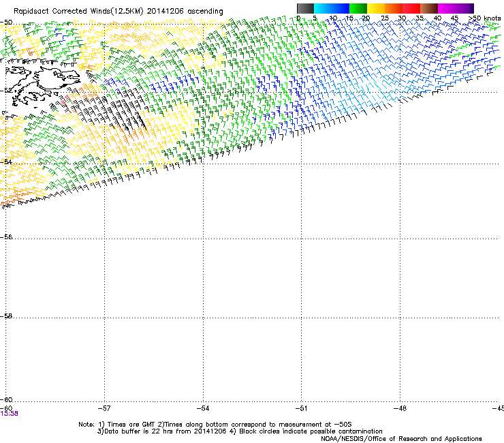Click the '-48' longitude label on the bottom axis
504x443 pixels.
(400, 408)
